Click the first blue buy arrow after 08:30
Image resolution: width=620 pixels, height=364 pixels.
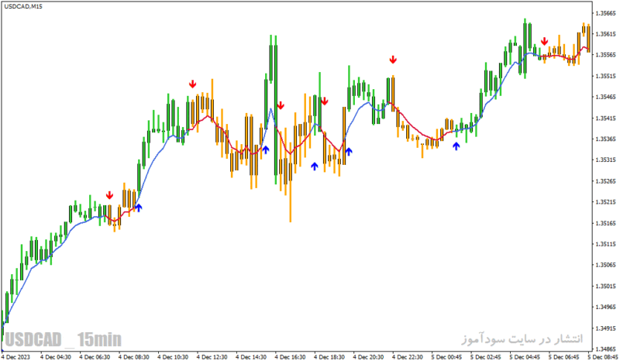[x=139, y=208]
